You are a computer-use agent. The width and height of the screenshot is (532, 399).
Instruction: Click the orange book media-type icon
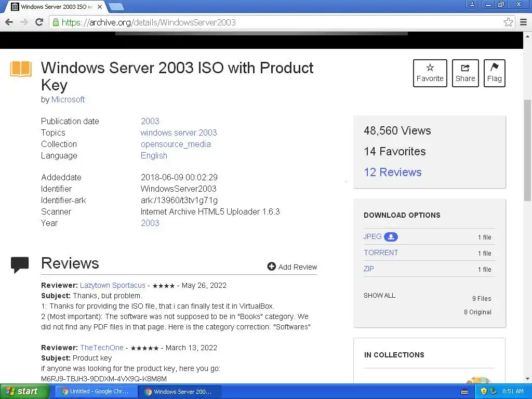pos(21,69)
